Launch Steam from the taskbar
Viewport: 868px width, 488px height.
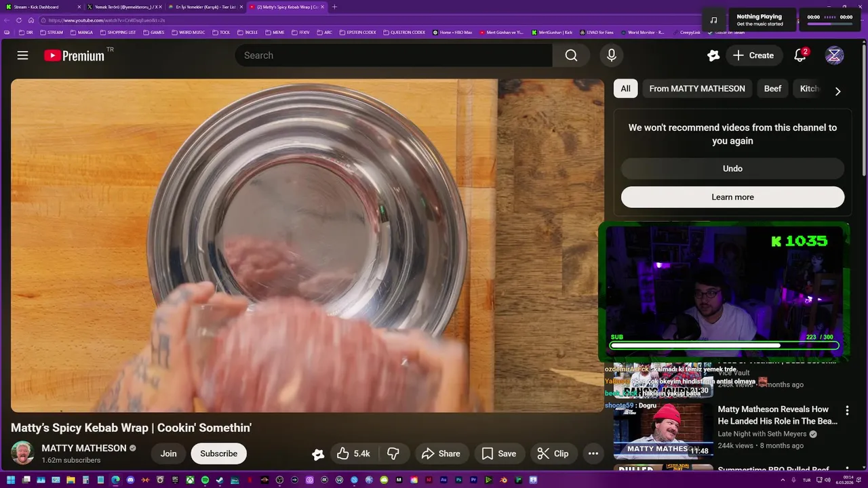click(220, 480)
